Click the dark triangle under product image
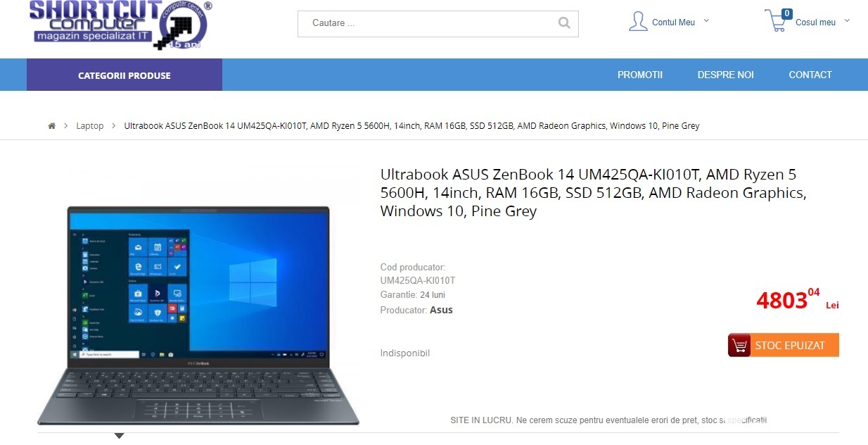The width and height of the screenshot is (868, 445). point(119,436)
